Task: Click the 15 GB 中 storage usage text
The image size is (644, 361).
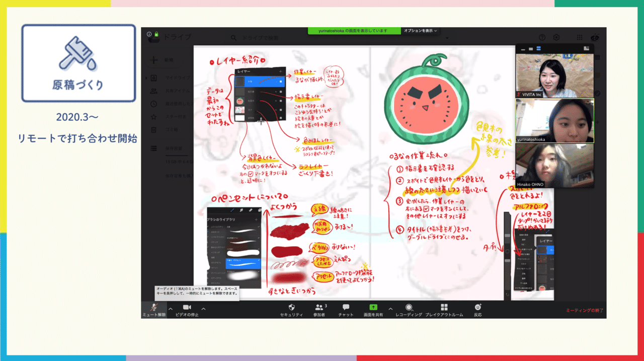Action: [179, 162]
